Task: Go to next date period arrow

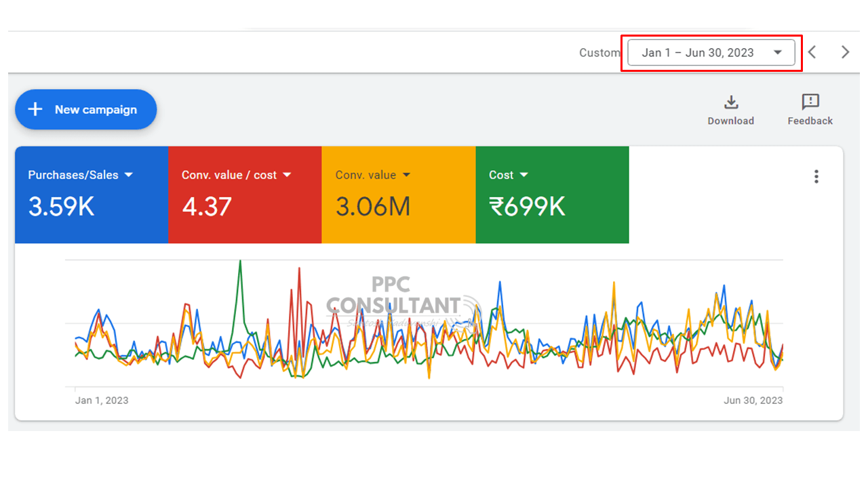Action: click(845, 52)
